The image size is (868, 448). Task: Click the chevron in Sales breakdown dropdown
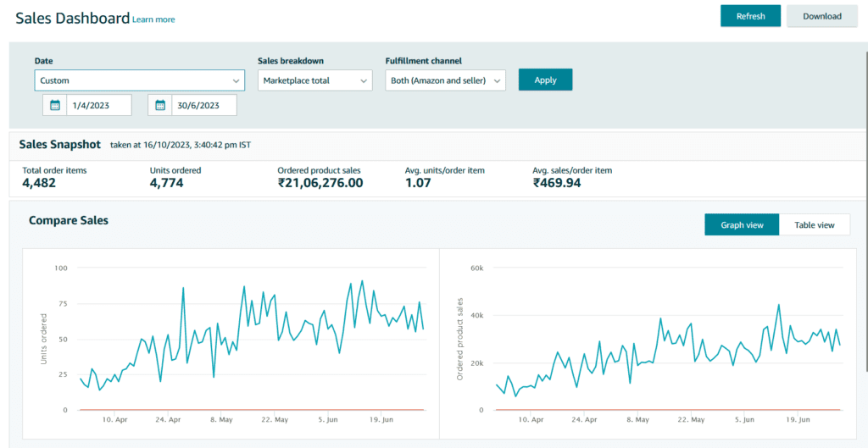363,80
